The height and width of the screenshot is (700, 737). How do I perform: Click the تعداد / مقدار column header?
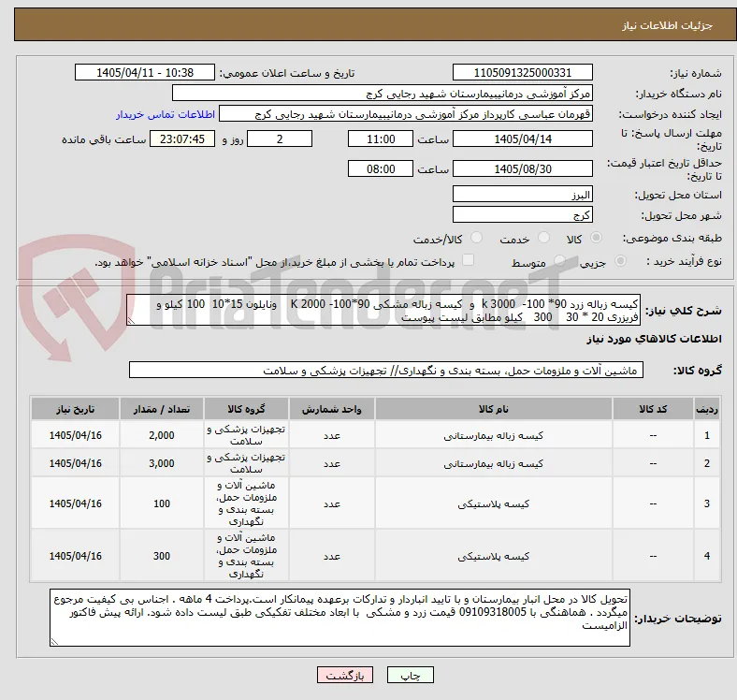pyautogui.click(x=162, y=409)
